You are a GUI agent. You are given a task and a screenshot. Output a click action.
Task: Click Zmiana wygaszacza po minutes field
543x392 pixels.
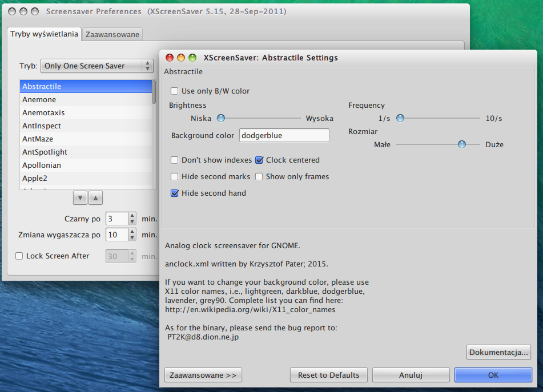coord(117,235)
